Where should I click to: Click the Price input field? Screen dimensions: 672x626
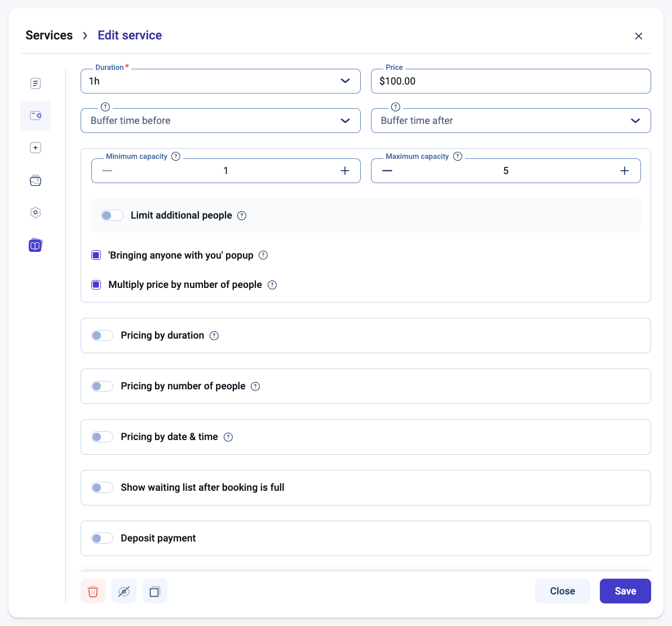(510, 81)
